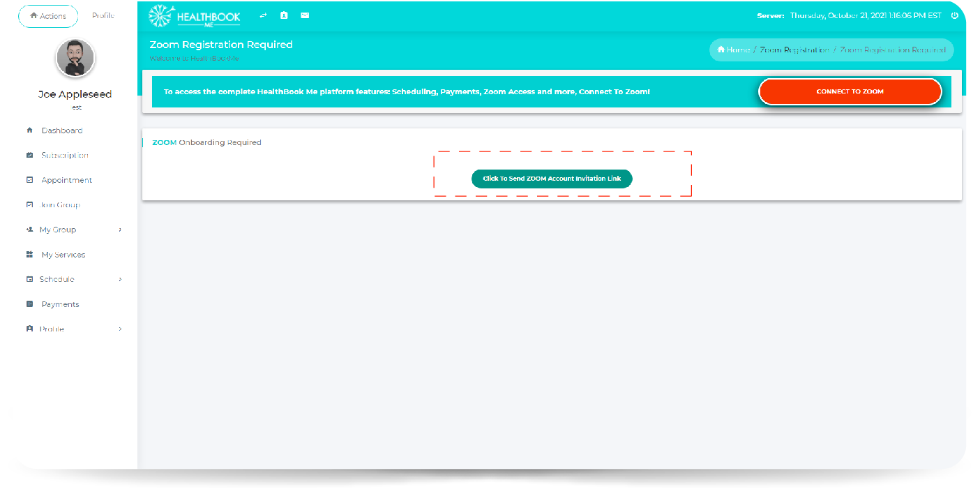Click the My Services sidebar icon
This screenshot has height=501, width=980.
tap(29, 255)
